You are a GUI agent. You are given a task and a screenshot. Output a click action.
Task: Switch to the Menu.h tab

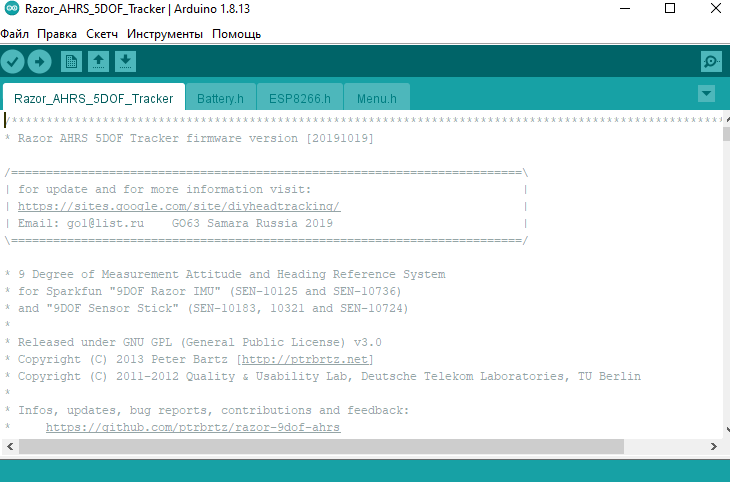click(377, 98)
